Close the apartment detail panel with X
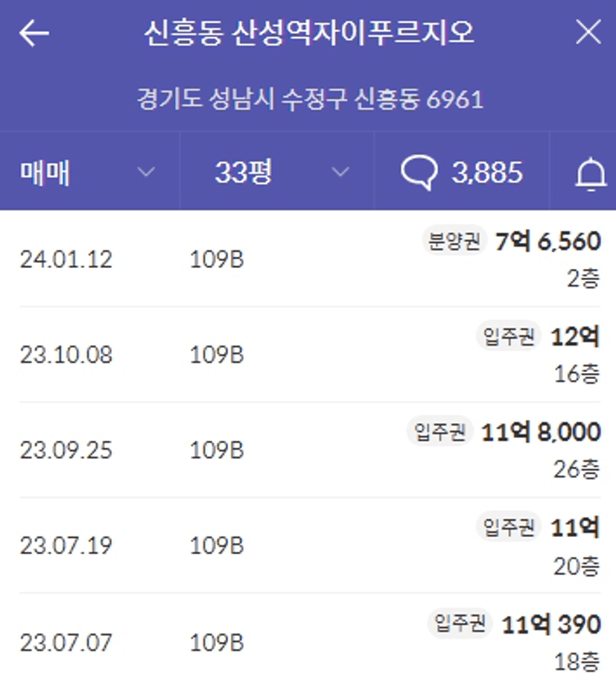This screenshot has height=680, width=616. 588,32
